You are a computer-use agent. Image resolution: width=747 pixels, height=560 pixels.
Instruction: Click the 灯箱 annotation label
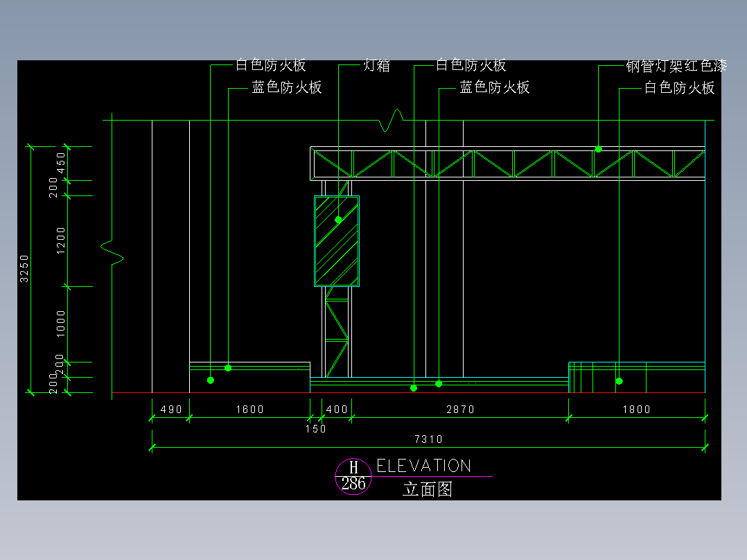[x=377, y=65]
